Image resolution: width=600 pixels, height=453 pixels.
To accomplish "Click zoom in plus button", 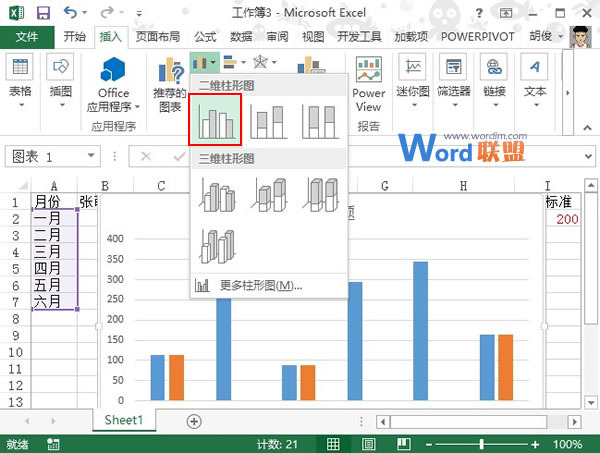I will pyautogui.click(x=535, y=444).
